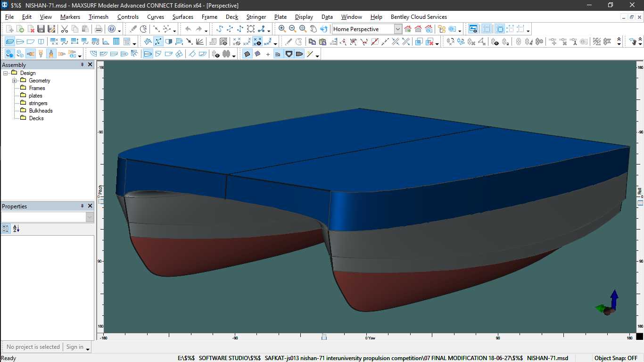
Task: Open the File menu
Action: coord(9,17)
